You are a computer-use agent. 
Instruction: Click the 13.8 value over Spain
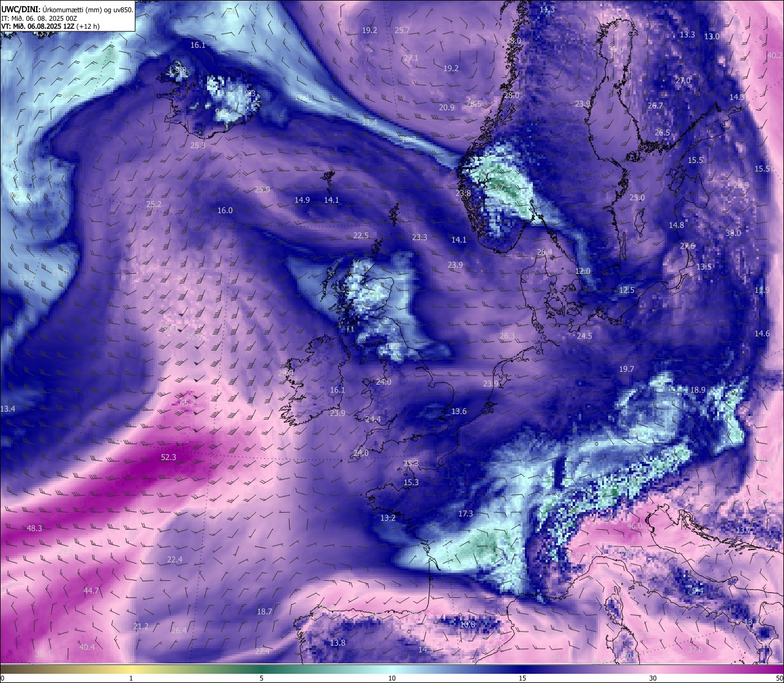[x=337, y=643]
